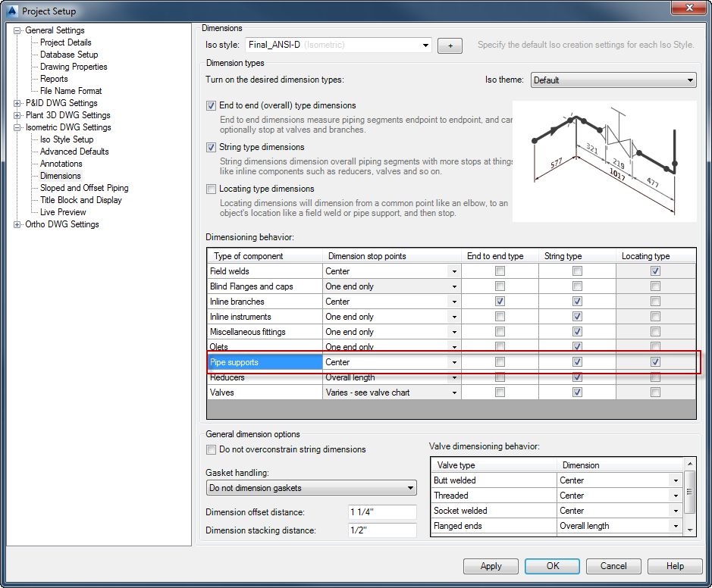712x588 pixels.
Task: Expand P&ID DWG Settings node
Action: (17, 104)
